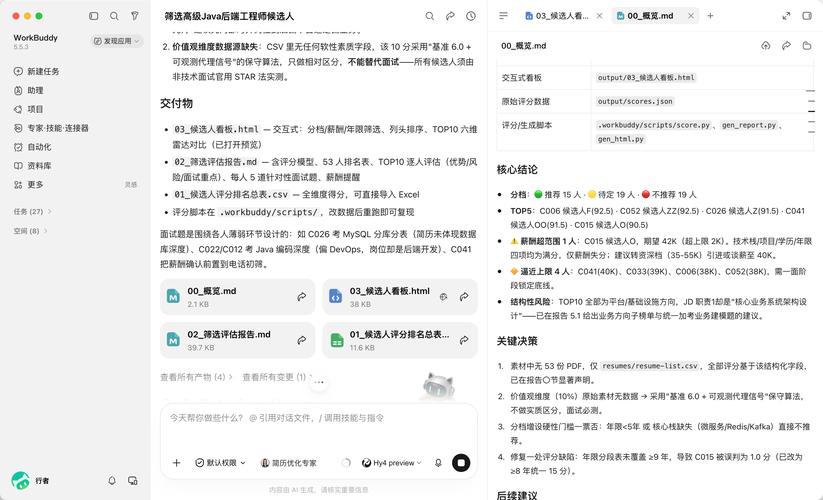This screenshot has width=823, height=500.
Task: Open the 00_概览.md file card
Action: coord(237,297)
